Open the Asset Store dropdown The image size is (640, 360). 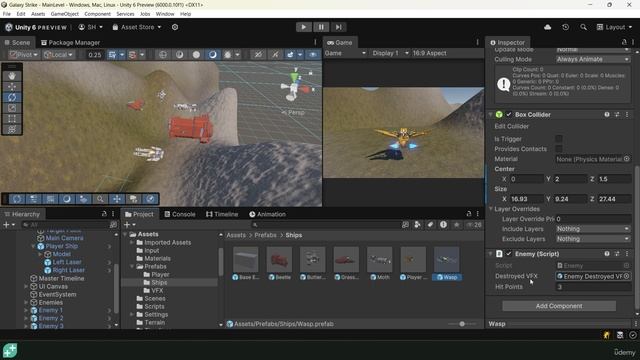click(x=137, y=27)
